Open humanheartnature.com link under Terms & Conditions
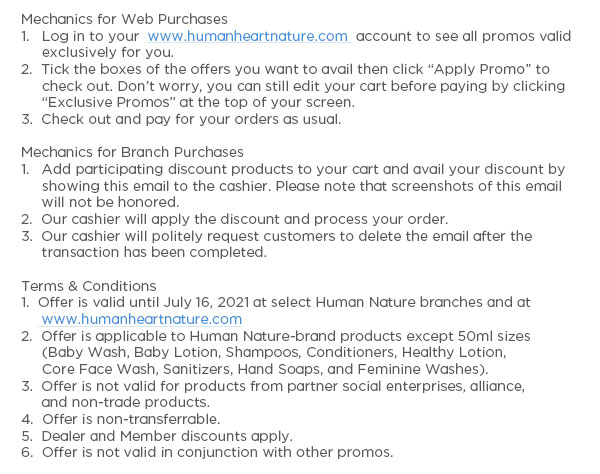This screenshot has height=474, width=600. point(142,319)
